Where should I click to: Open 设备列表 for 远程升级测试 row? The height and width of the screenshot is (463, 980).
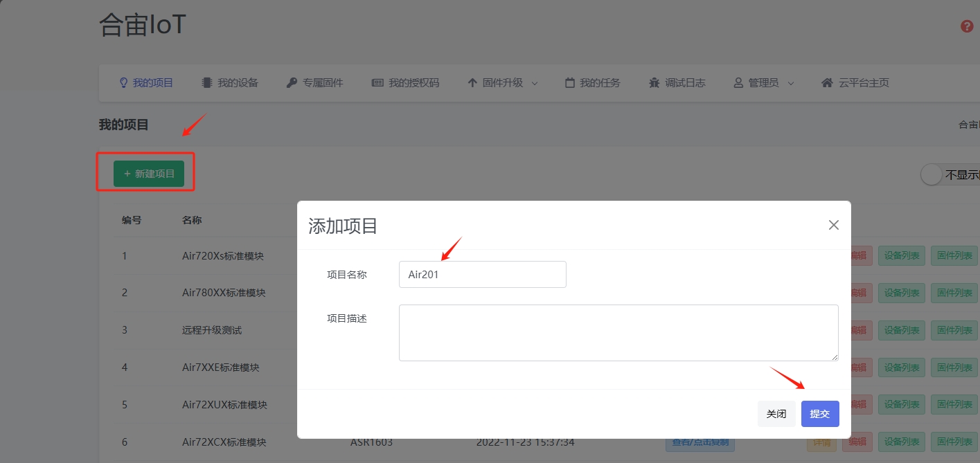click(x=902, y=330)
